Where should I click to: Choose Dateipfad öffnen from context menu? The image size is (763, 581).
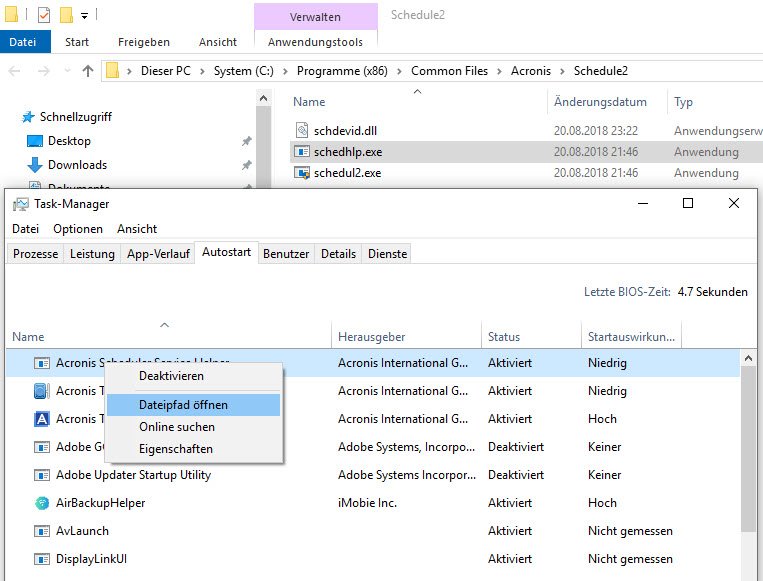194,405
